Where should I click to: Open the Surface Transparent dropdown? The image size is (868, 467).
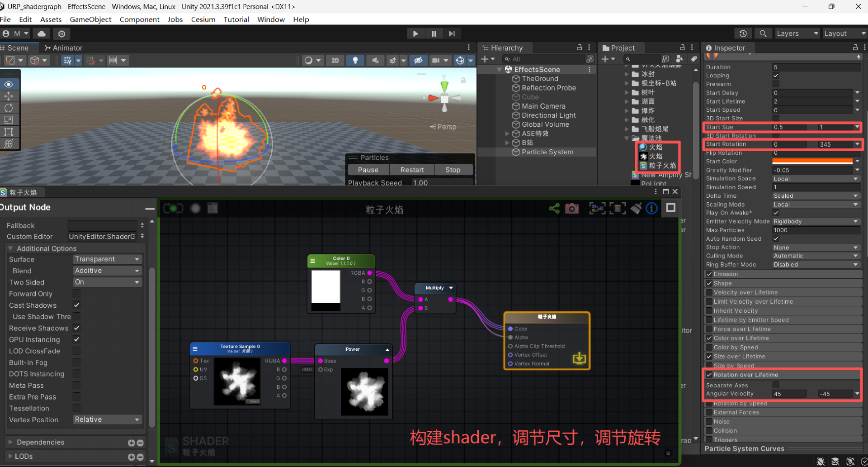point(107,259)
